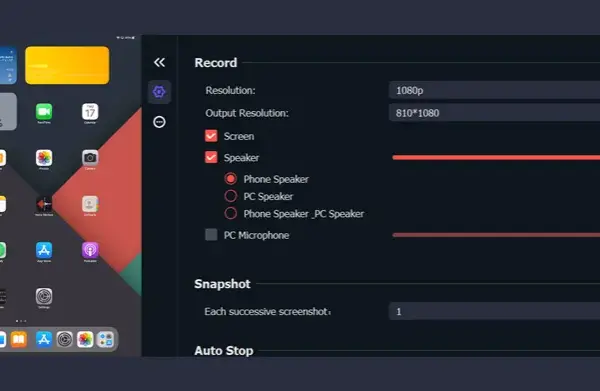Open Photos app in iPad home grid
Image resolution: width=600 pixels, height=391 pixels.
[44, 158]
